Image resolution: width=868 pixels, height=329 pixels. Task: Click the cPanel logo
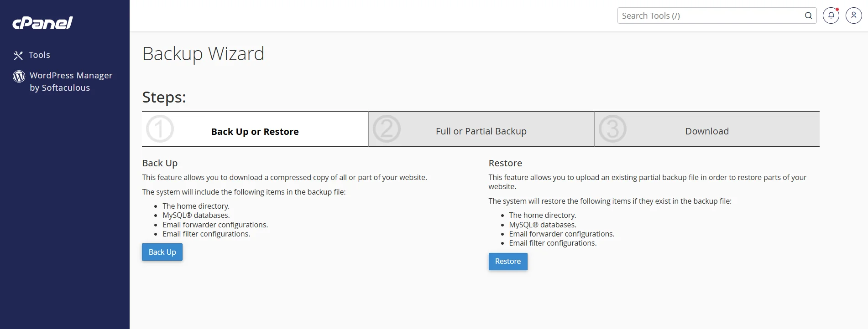point(42,23)
